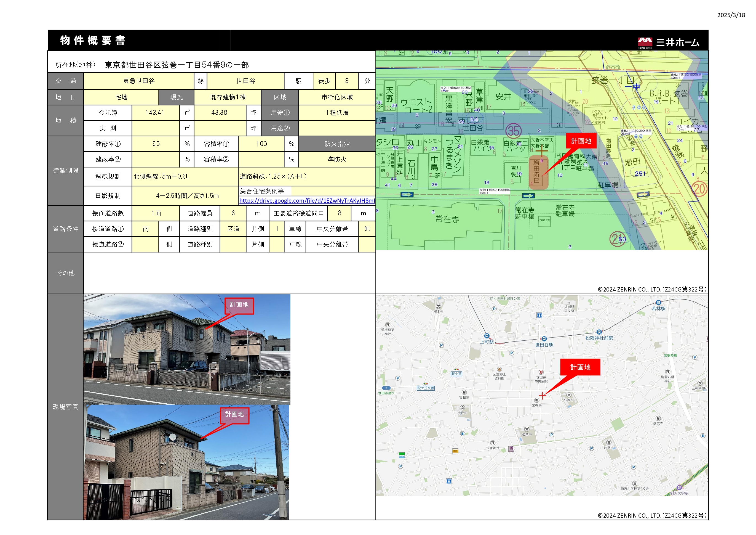This screenshot has height=535, width=756.
Task: Click the 区立郷土資料館 museum icon
Action: coord(499,369)
